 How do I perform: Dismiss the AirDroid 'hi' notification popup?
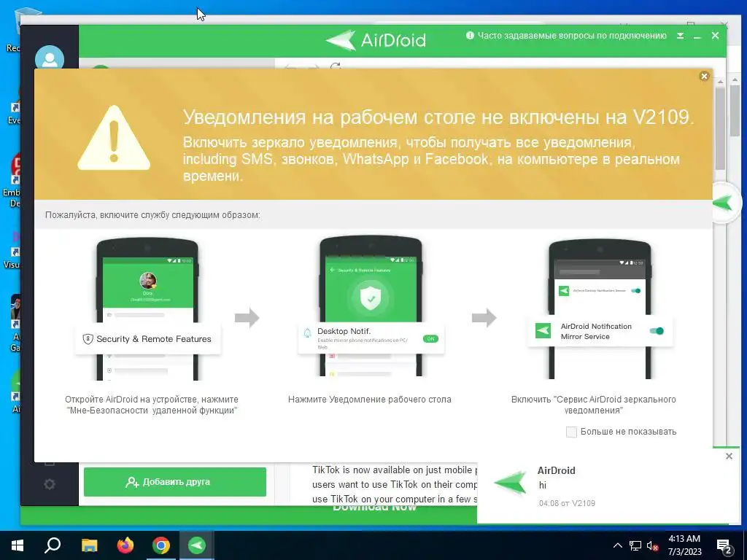(x=729, y=456)
